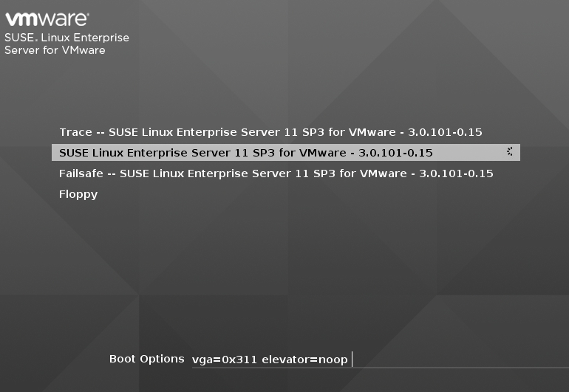Click the word "Trace" in first entry
Screen dimensions: 569x392
click(x=75, y=132)
